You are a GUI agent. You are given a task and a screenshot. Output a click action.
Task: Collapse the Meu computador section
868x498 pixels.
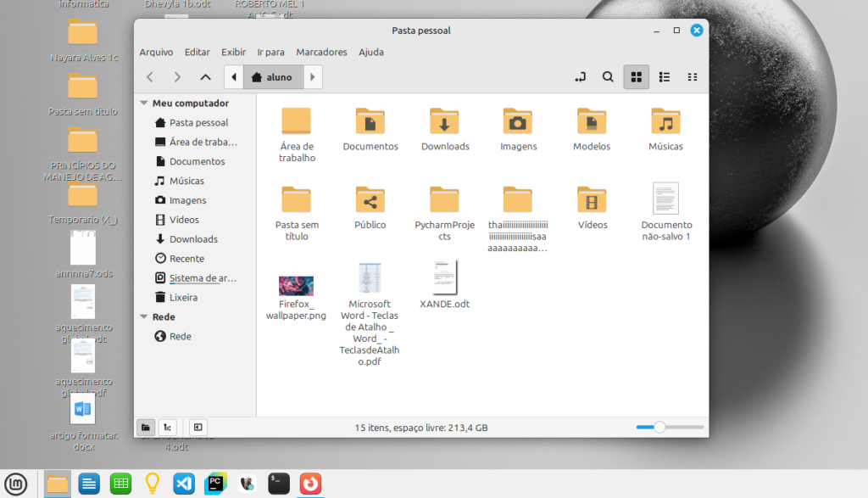[x=143, y=104]
